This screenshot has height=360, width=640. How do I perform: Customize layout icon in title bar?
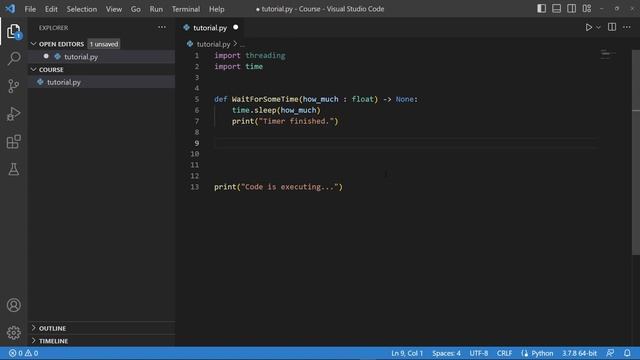coord(587,9)
